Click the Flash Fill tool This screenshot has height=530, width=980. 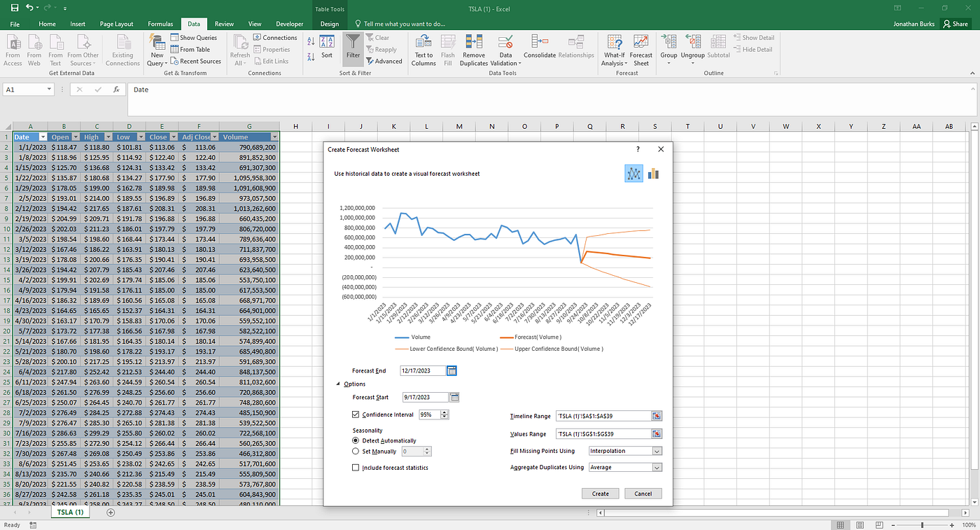tap(447, 49)
